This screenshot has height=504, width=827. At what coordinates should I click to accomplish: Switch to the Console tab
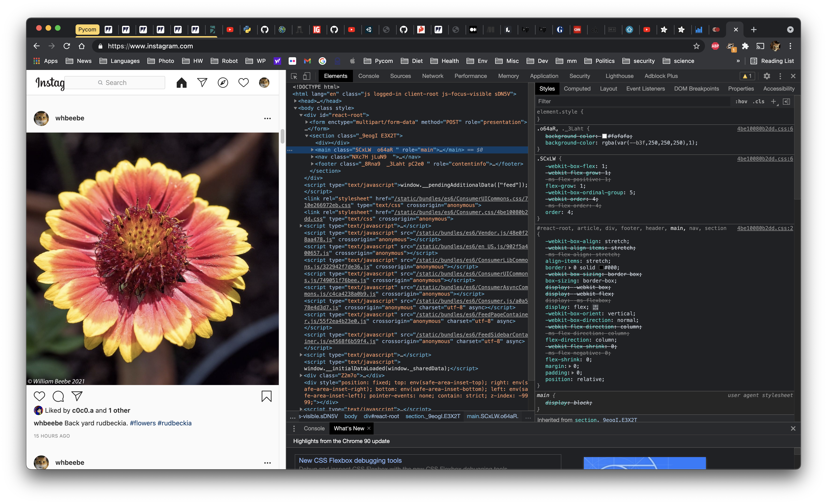(x=368, y=76)
